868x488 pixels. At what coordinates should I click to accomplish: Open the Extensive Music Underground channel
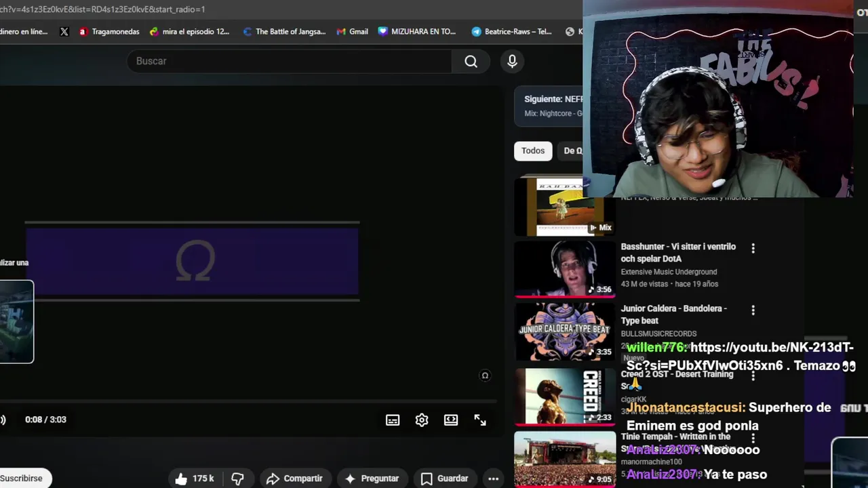pyautogui.click(x=669, y=272)
